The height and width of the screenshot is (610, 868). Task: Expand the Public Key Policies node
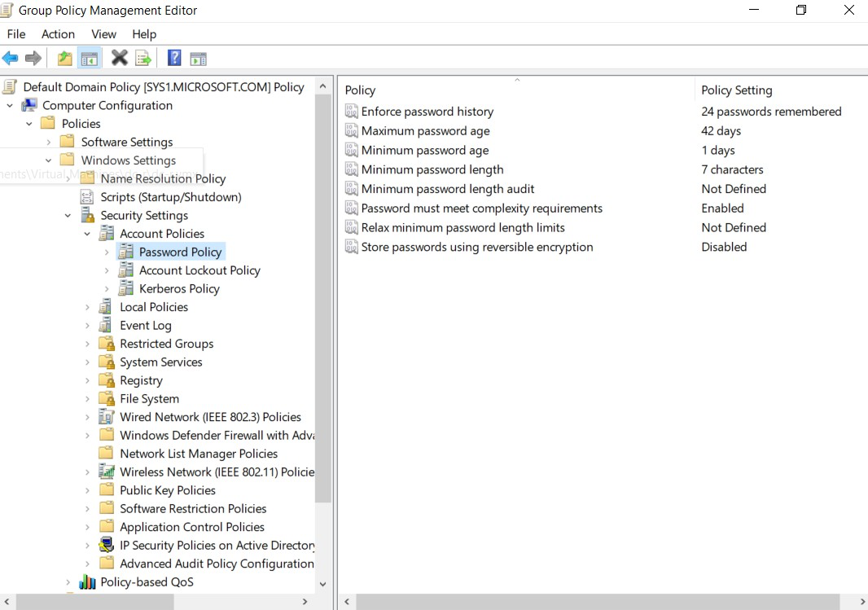tap(87, 490)
